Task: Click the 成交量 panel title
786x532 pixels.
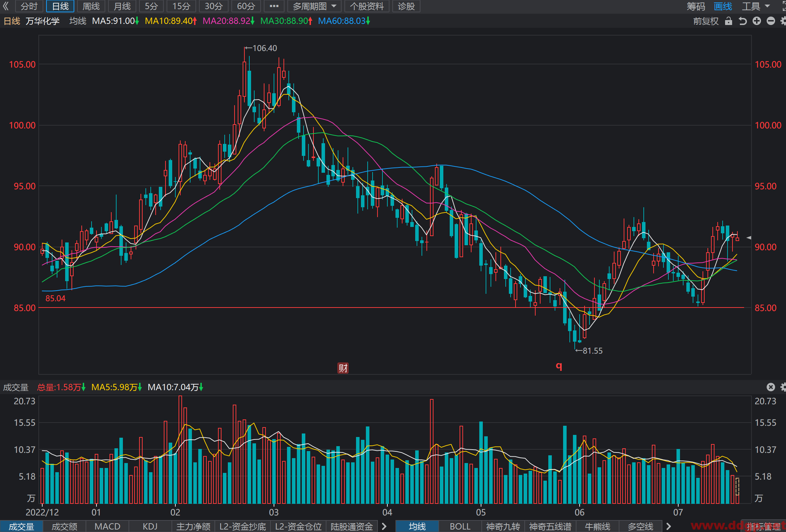Action: tap(16, 387)
